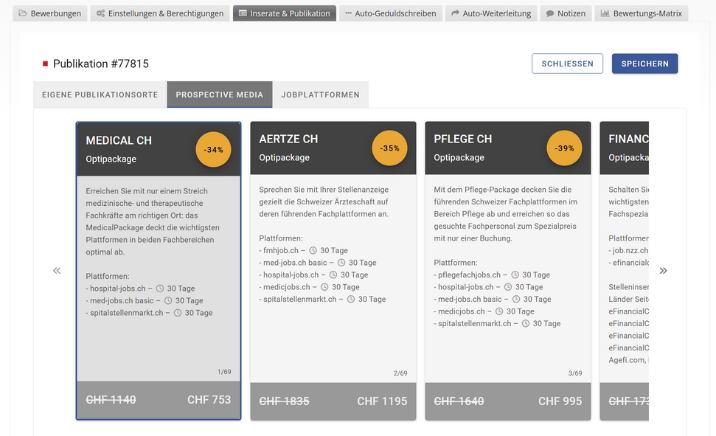The height and width of the screenshot is (436, 716).
Task: Click the Publikation #77815 heading
Action: click(x=101, y=63)
